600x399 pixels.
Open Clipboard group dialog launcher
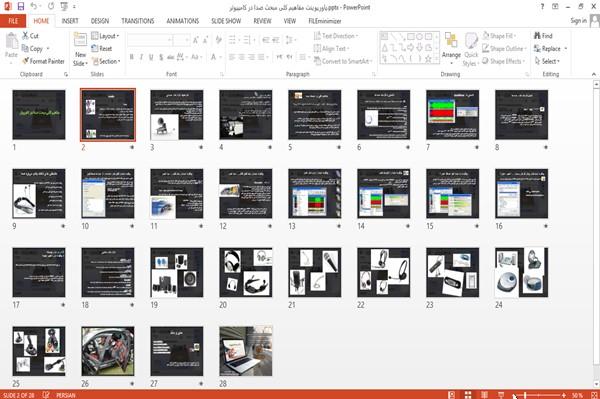[66, 75]
